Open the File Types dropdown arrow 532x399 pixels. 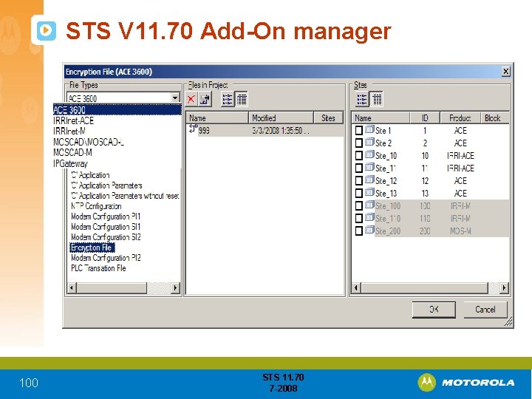(x=175, y=98)
